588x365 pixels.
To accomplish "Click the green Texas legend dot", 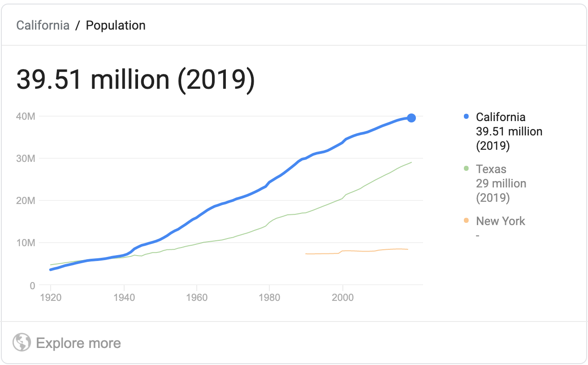I will pyautogui.click(x=466, y=169).
